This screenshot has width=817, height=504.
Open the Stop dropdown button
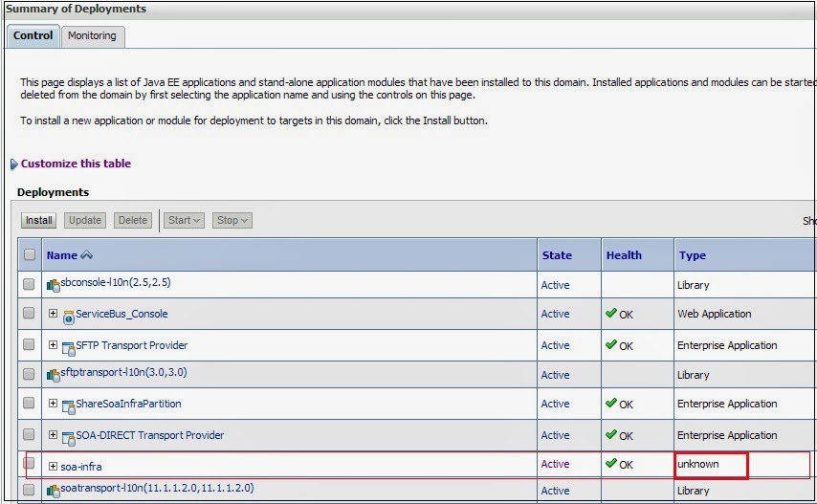point(232,220)
